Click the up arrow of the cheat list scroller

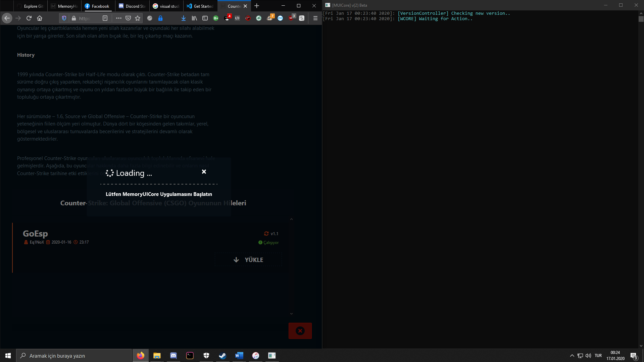291,219
